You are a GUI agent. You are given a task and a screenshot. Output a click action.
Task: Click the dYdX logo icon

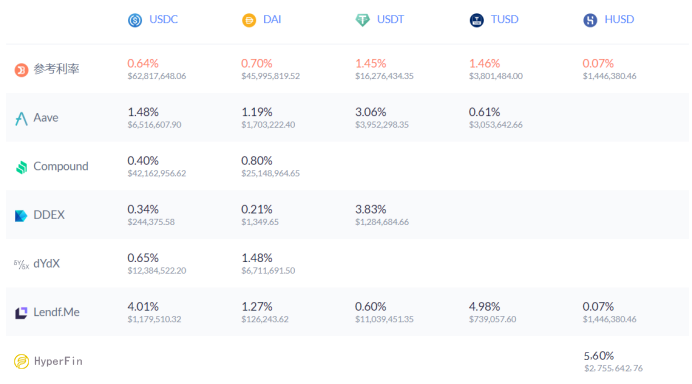tap(21, 264)
